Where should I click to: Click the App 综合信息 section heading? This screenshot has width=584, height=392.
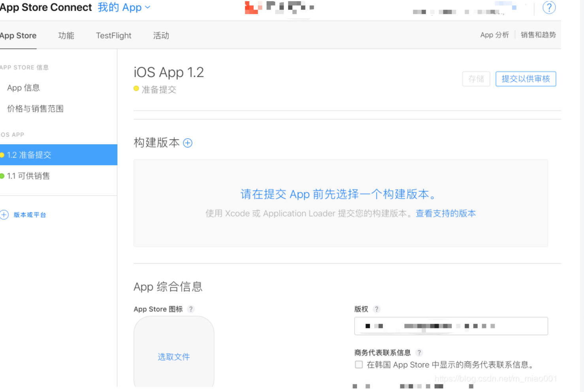pyautogui.click(x=168, y=286)
